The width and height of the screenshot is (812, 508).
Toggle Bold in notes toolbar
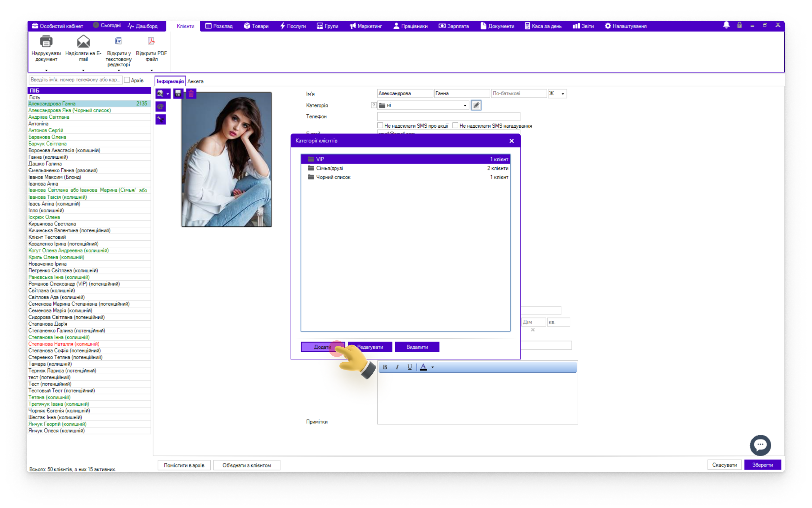385,367
